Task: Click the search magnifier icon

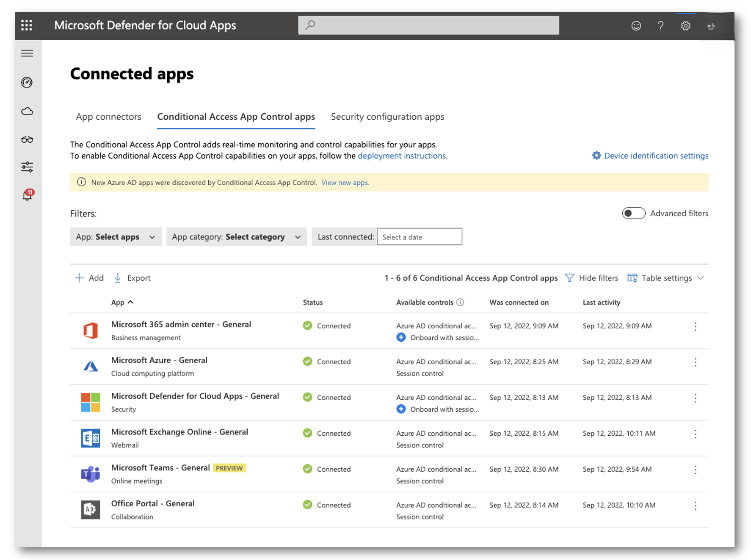Action: click(310, 25)
